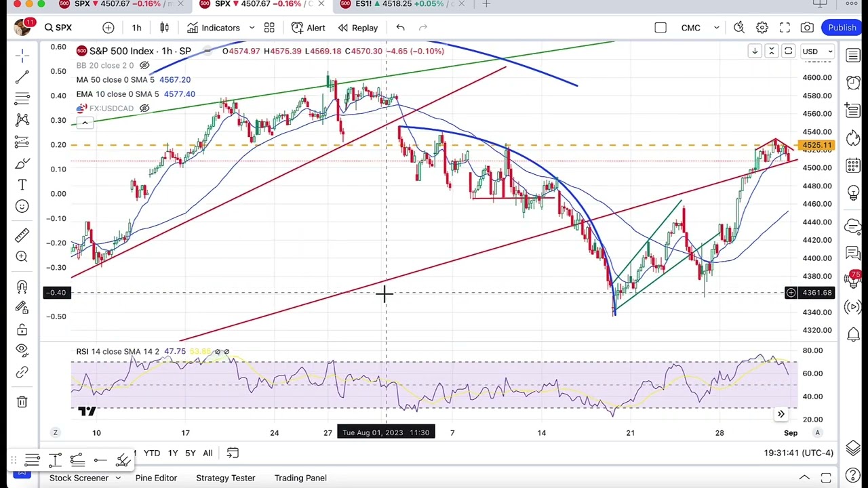Take a chart snapshot with camera icon

(807, 28)
